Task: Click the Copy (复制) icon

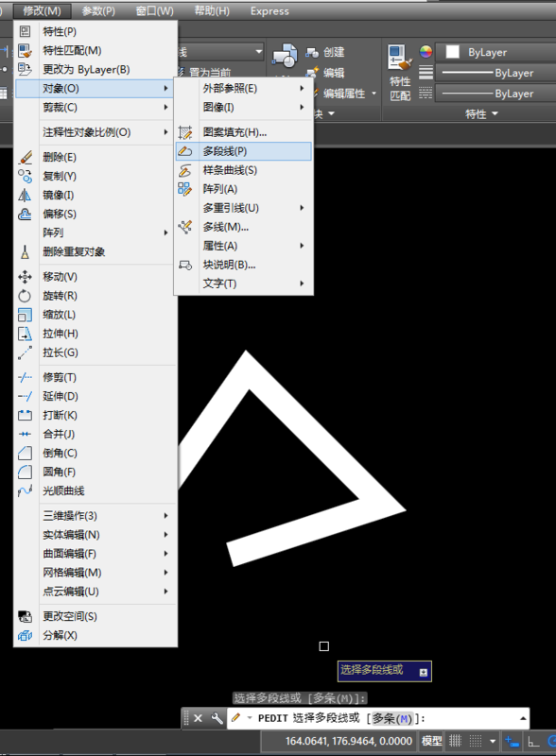Action: point(26,176)
